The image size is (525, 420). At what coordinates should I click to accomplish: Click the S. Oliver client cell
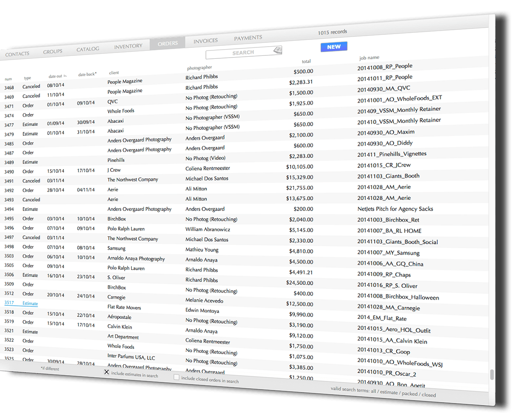116,277
